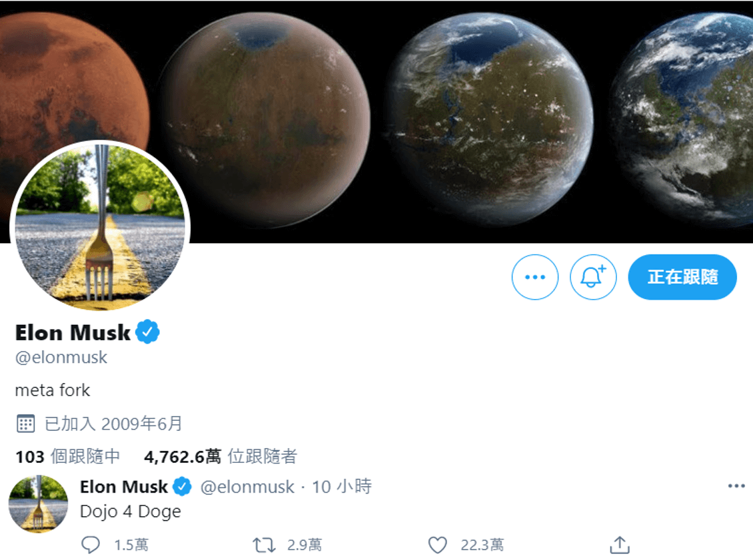Click the verified badge next to profile name
This screenshot has width=753, height=560.
[147, 332]
